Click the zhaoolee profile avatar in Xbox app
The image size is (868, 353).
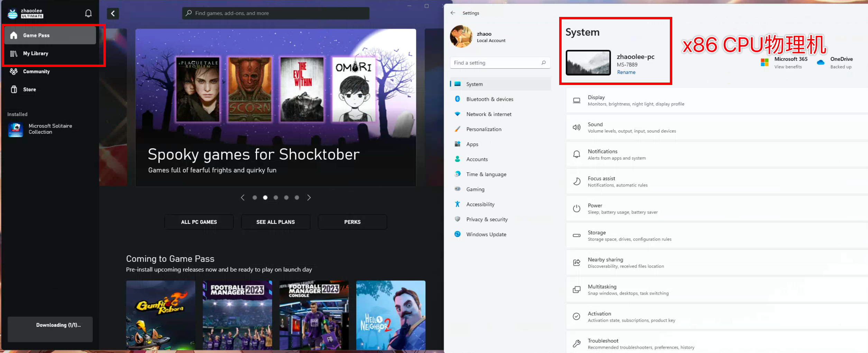pos(13,13)
